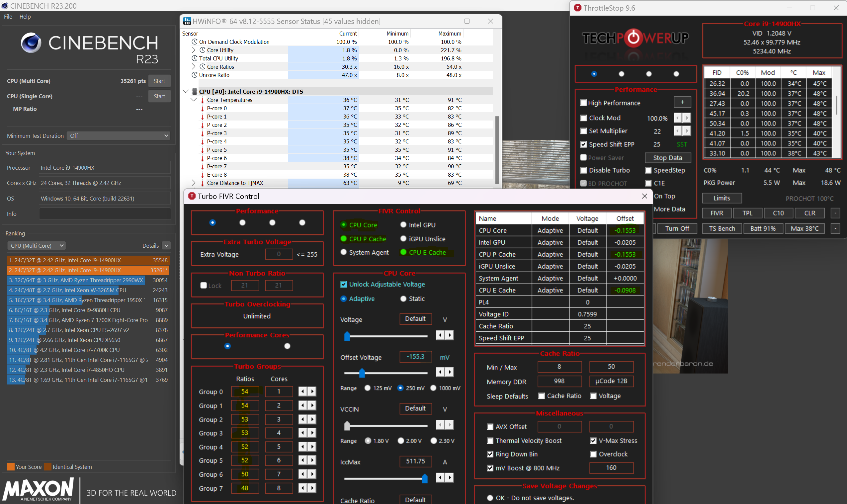Click Group 7 ratio decrease arrow

[303, 488]
